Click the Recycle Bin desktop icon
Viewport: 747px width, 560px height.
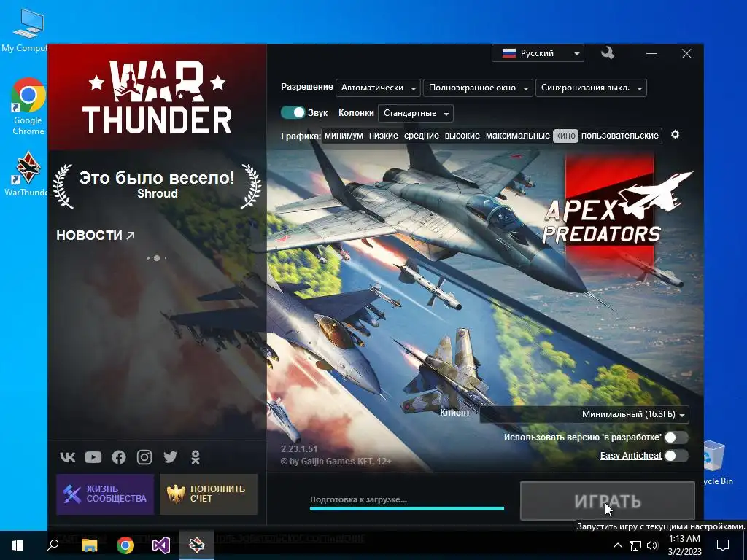(716, 463)
